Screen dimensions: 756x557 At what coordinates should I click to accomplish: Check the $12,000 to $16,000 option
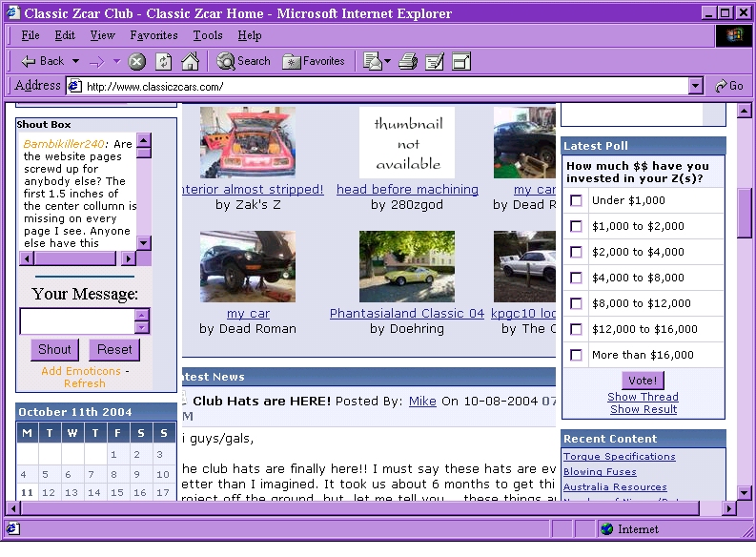(x=576, y=329)
